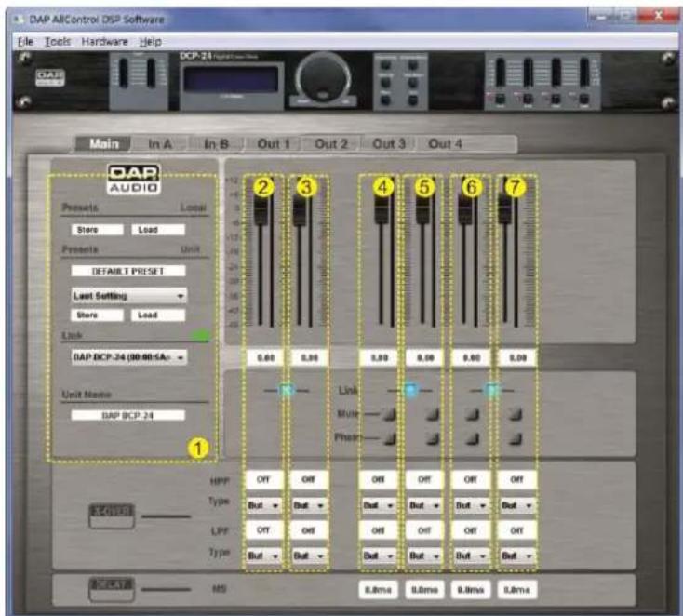Click the Out 1 delay ms field

point(378,590)
